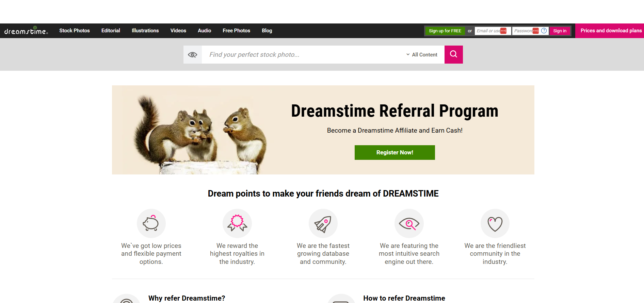Screen dimensions: 644x303
Task: Go to the Illustrations section
Action: pyautogui.click(x=145, y=31)
